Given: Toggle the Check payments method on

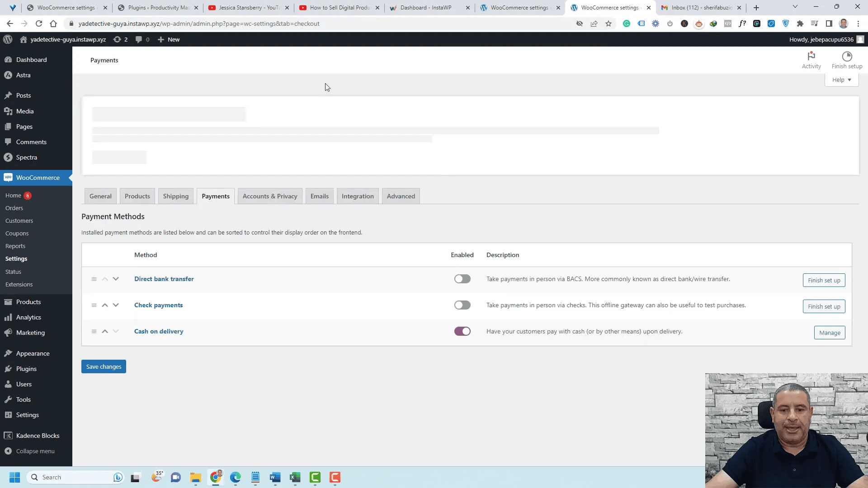Looking at the screenshot, I should tap(462, 305).
